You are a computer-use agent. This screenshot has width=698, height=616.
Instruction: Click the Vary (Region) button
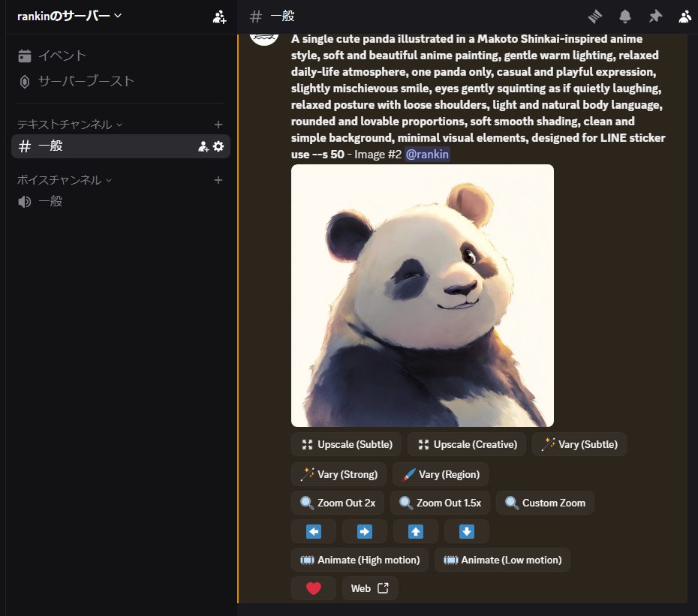pyautogui.click(x=441, y=474)
